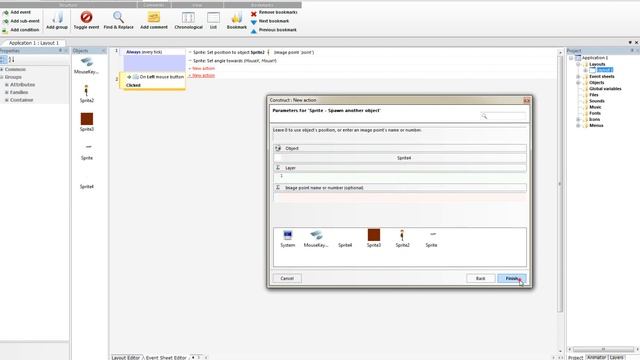
Task: Expand the Menus folder
Action: point(578,125)
